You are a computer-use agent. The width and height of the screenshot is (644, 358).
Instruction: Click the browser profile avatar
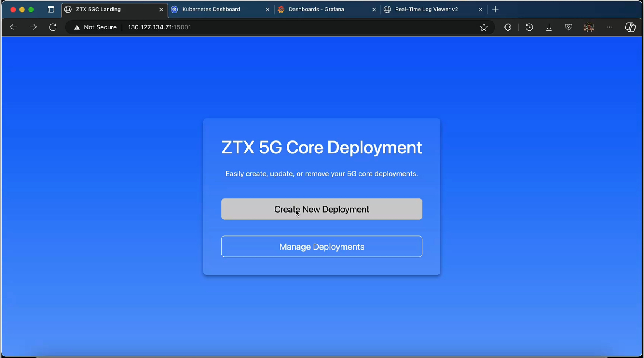click(x=589, y=27)
